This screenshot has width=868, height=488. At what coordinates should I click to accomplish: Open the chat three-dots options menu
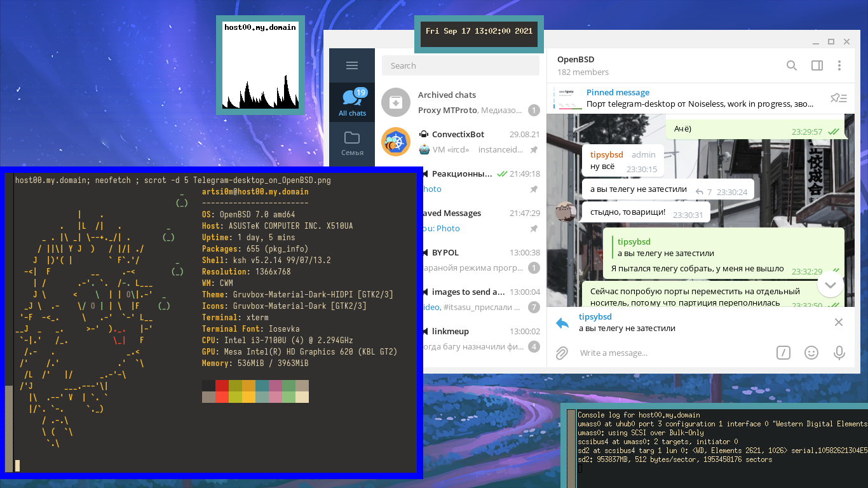pos(839,65)
